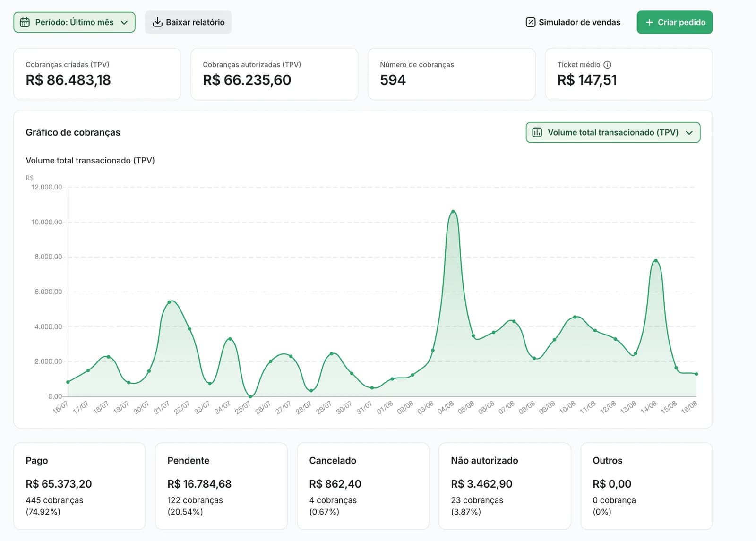Click Criar pedido button
The width and height of the screenshot is (756, 541).
coord(674,22)
